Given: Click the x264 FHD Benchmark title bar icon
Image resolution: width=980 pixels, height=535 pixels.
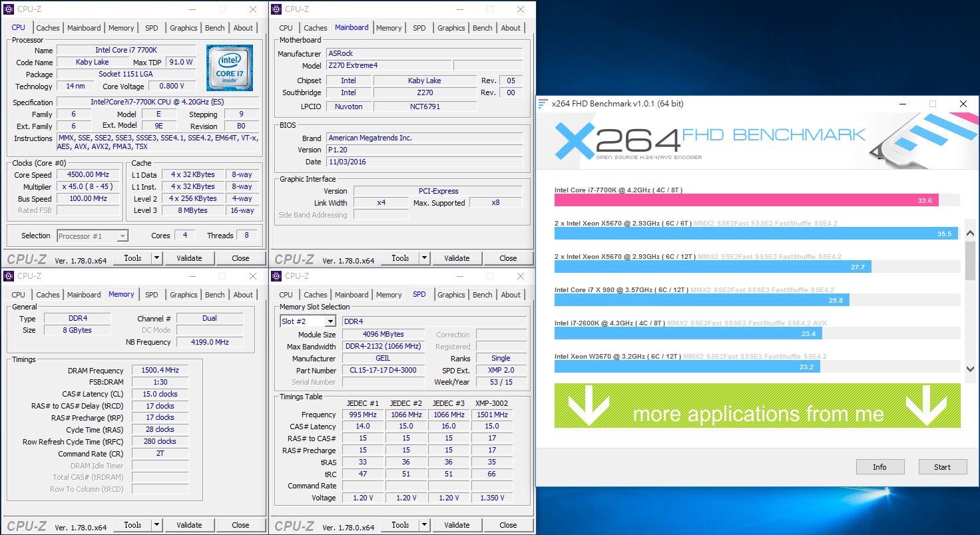Looking at the screenshot, I should pos(543,104).
